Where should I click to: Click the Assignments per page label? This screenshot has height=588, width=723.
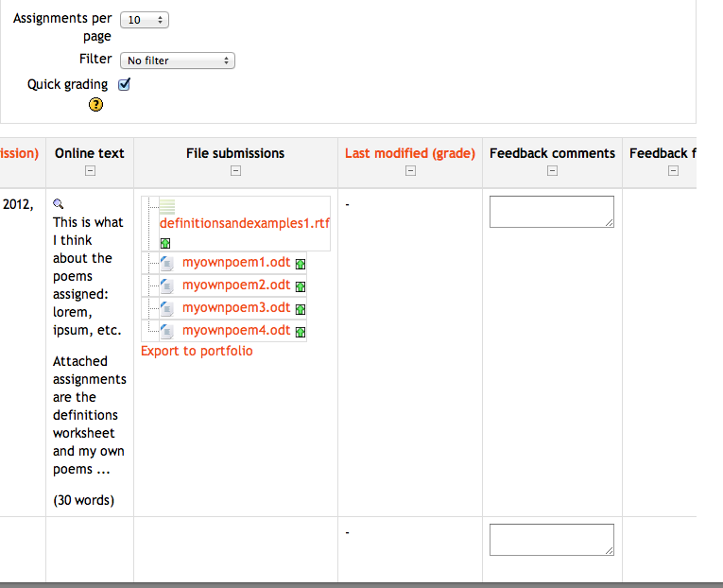(62, 26)
